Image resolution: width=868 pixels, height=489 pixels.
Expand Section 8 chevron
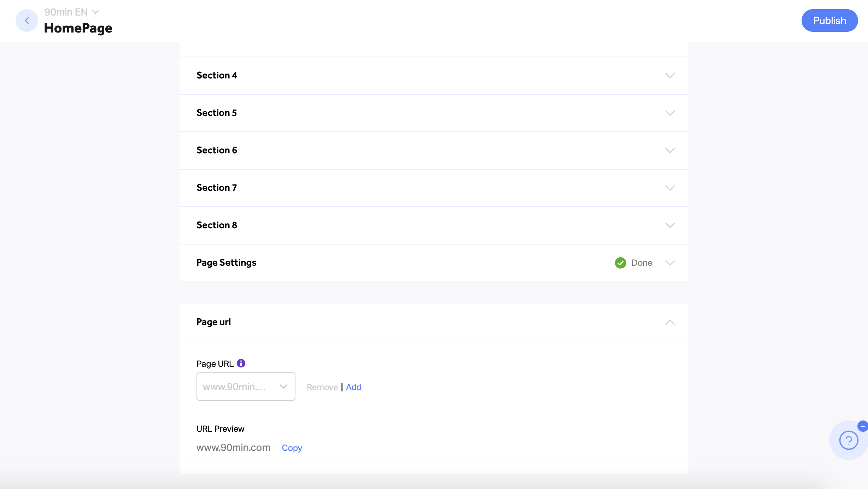point(670,225)
